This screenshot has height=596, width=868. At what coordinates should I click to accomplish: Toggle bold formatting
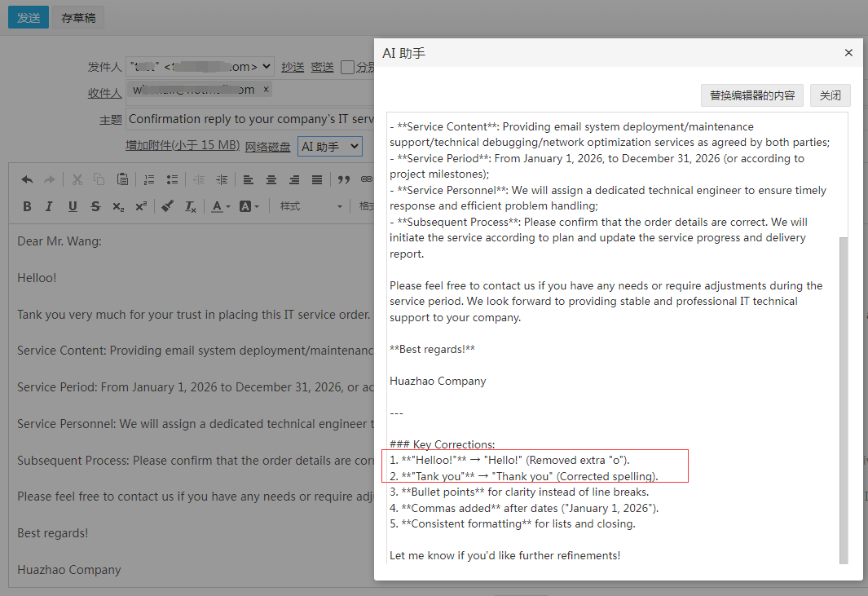point(27,206)
